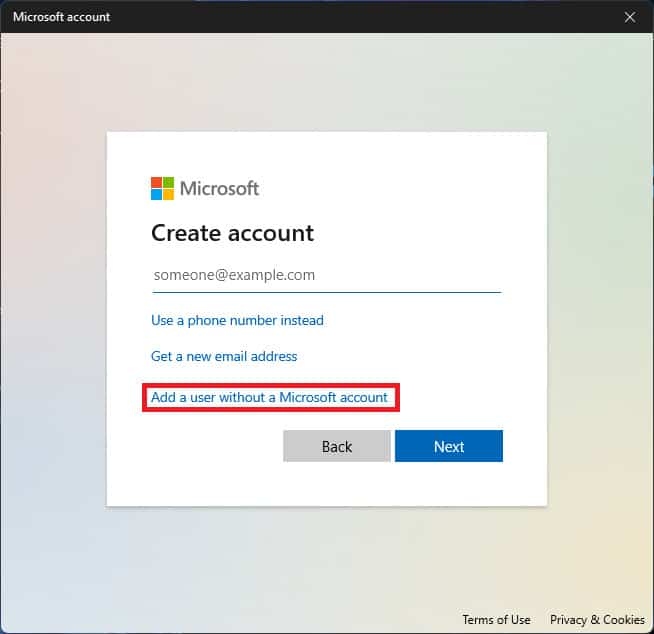Image resolution: width=654 pixels, height=634 pixels.
Task: Click the Microsoft four-square logo
Action: 162,188
